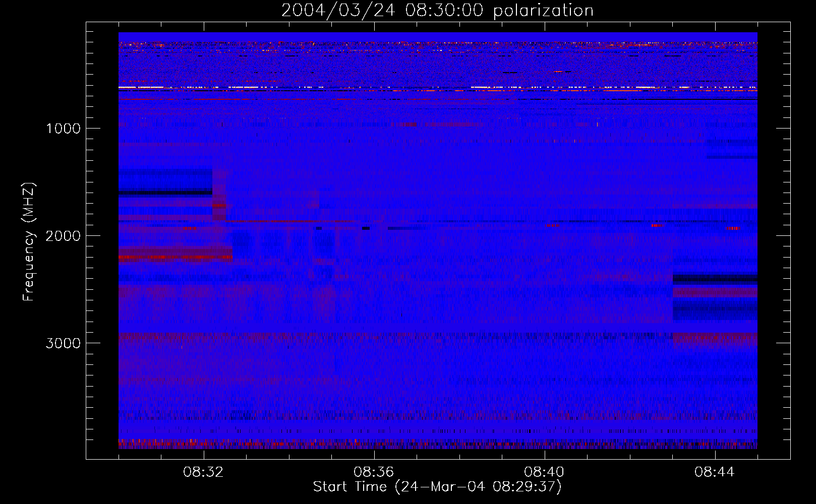Click the 08:32 time tick label
The height and width of the screenshot is (504, 816).
(203, 472)
